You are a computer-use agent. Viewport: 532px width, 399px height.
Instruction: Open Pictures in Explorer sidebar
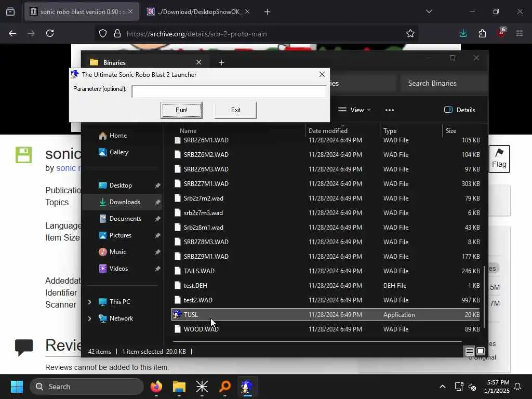pyautogui.click(x=120, y=235)
